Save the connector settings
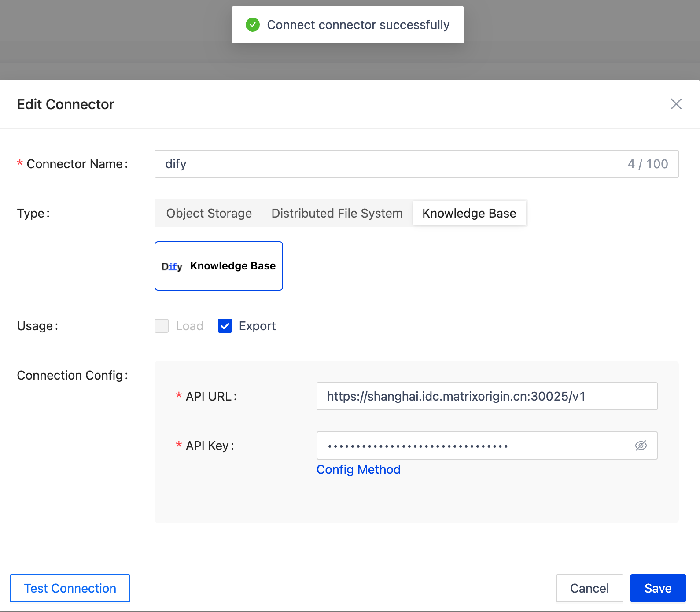700x612 pixels. tap(658, 588)
